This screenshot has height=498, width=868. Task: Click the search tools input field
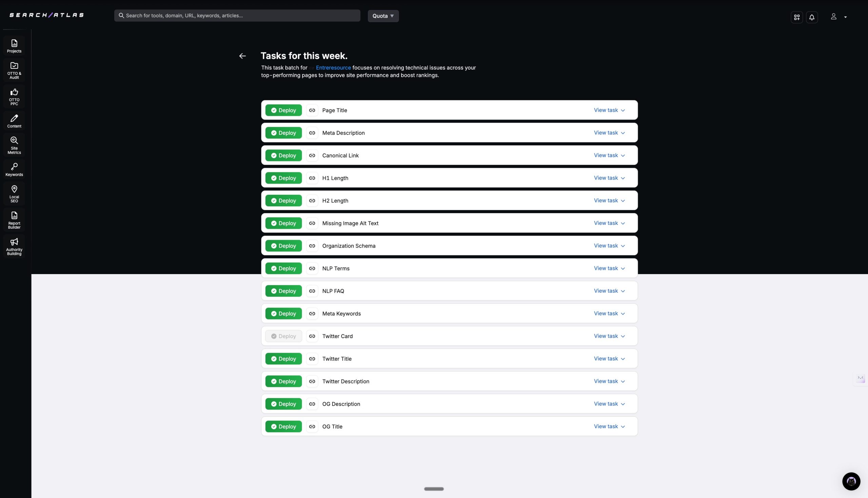point(237,15)
